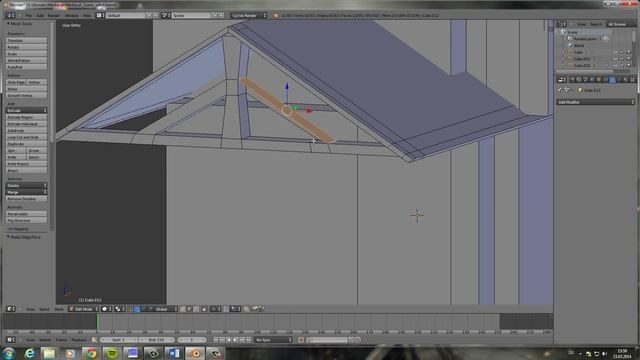Click play animation button in timeline

click(x=236, y=340)
